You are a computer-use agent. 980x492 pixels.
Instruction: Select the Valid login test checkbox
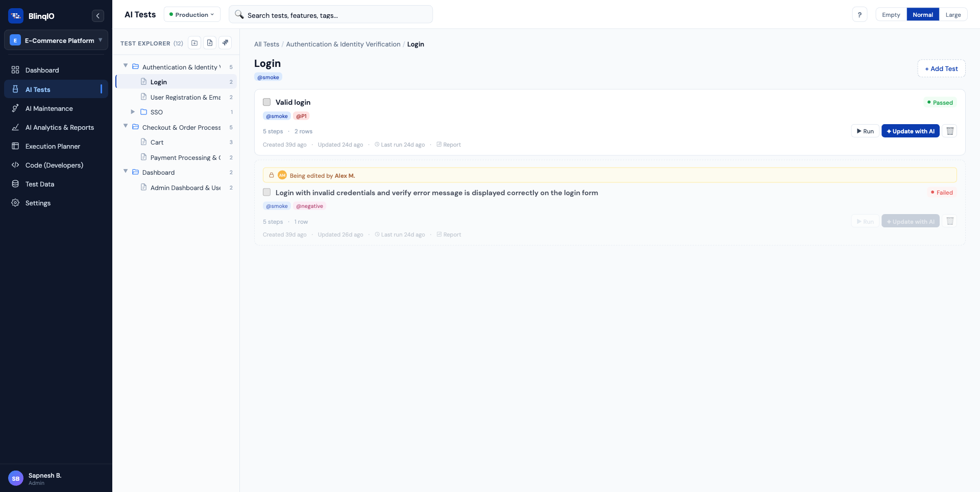(266, 102)
